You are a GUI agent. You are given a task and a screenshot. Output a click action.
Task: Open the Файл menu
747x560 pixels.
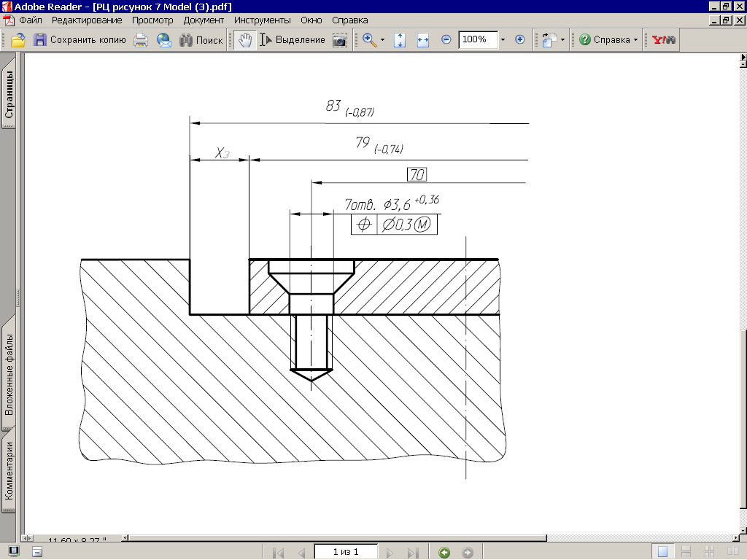click(31, 20)
